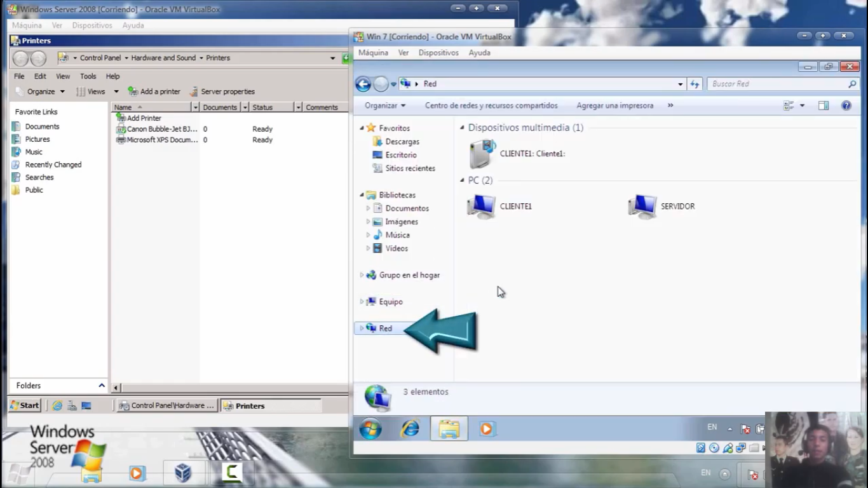Viewport: 868px width, 488px height.
Task: Open Public in Favorite Links
Action: point(34,190)
